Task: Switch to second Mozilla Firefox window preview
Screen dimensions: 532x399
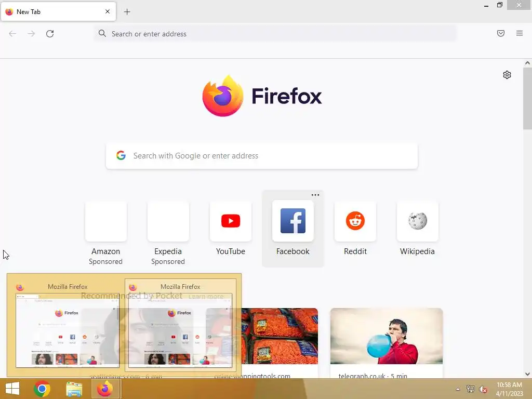Action: 180,326
